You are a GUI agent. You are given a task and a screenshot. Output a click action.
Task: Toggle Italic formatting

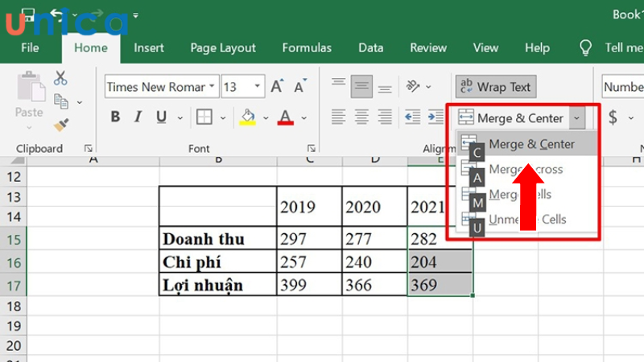click(x=138, y=117)
